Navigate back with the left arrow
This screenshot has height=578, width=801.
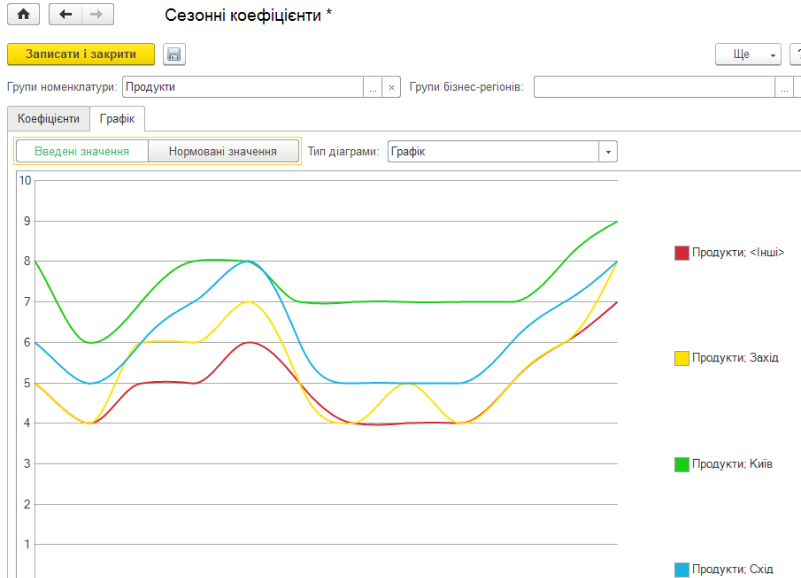click(65, 14)
